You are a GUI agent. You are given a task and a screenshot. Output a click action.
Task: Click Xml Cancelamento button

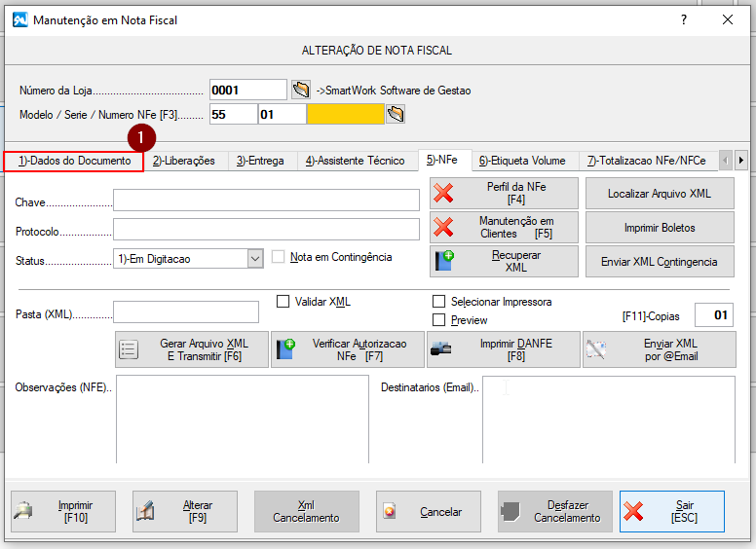(x=306, y=511)
